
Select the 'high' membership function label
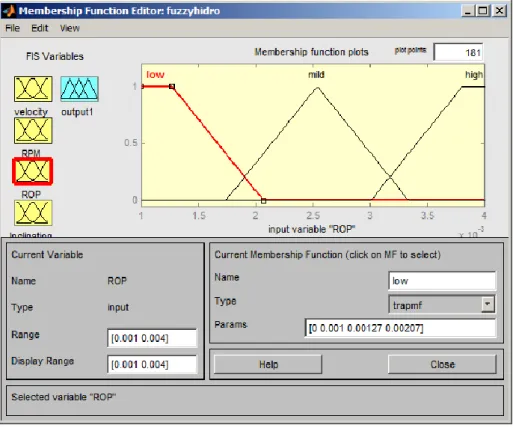click(x=474, y=75)
